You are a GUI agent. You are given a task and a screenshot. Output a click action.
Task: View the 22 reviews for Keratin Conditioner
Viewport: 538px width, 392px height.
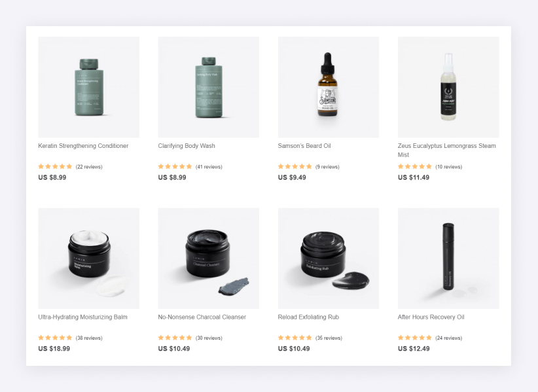(x=89, y=167)
